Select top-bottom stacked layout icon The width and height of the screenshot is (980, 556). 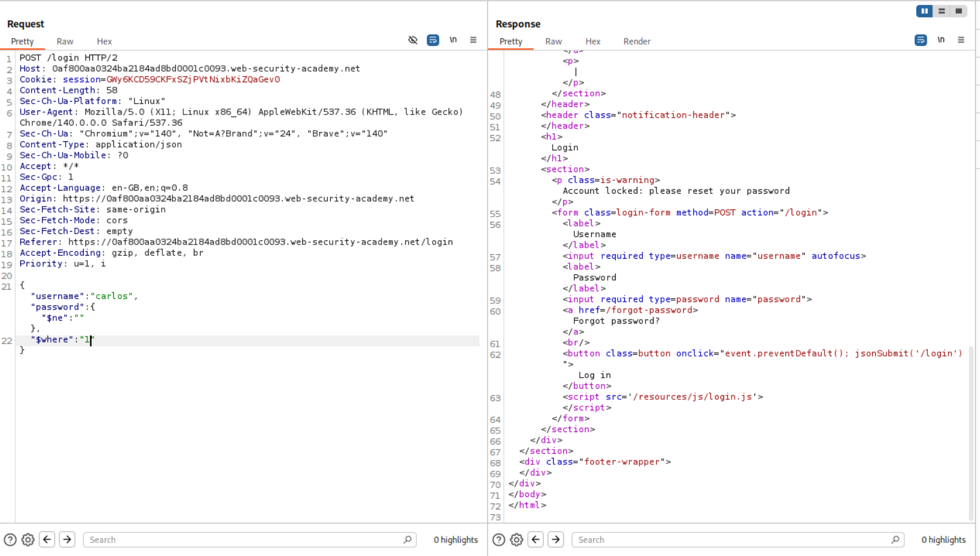[x=942, y=11]
